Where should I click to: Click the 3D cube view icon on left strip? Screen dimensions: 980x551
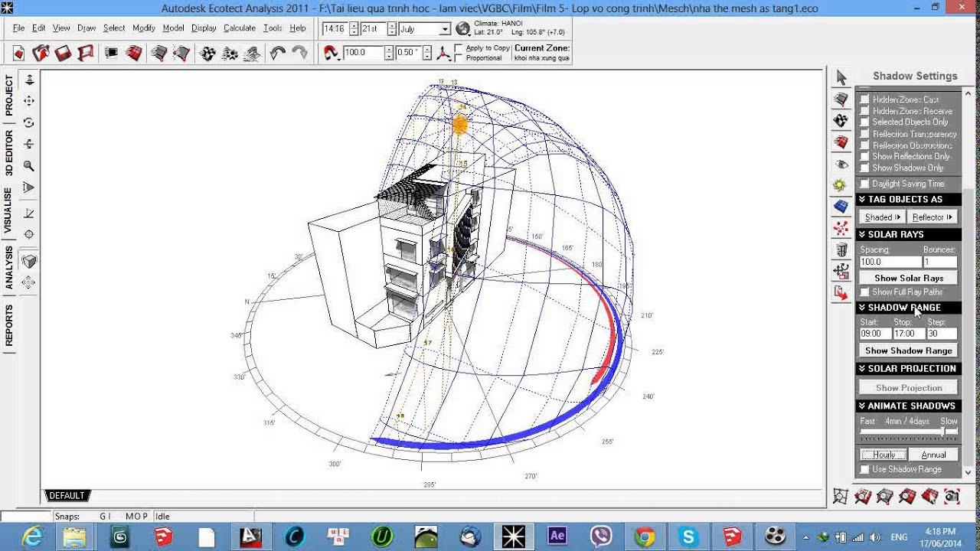[29, 262]
